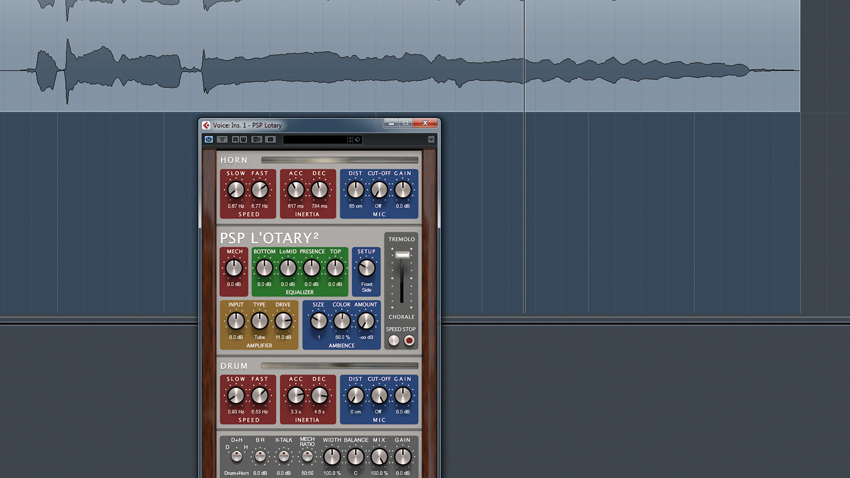850x478 pixels.
Task: Click the ambience SIZE knob
Action: tap(319, 321)
